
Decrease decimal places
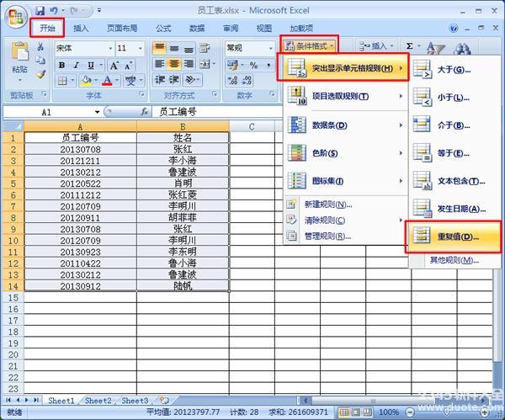coord(247,80)
